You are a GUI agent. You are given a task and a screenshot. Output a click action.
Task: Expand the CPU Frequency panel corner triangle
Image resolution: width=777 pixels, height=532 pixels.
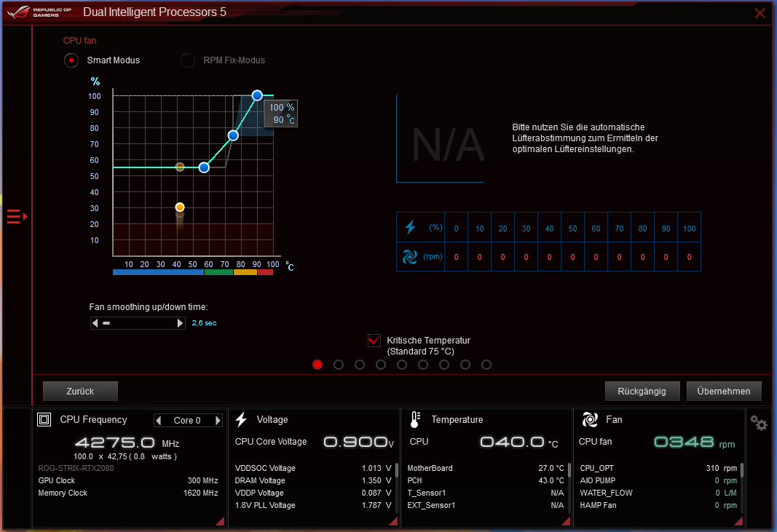220,520
